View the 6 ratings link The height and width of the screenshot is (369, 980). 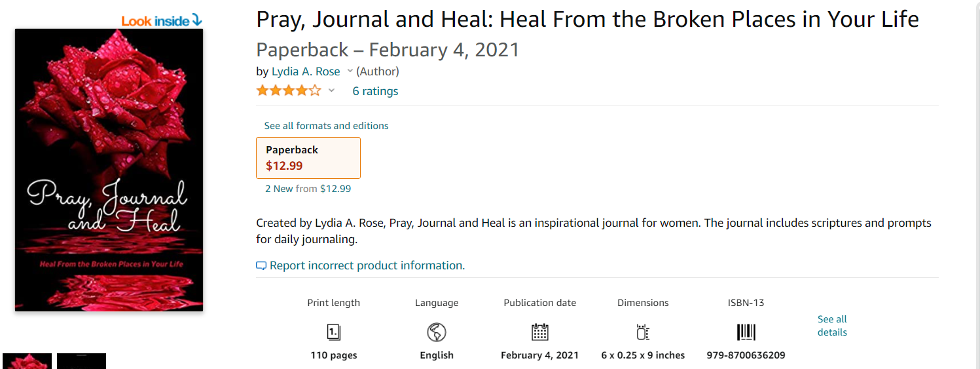click(x=375, y=91)
